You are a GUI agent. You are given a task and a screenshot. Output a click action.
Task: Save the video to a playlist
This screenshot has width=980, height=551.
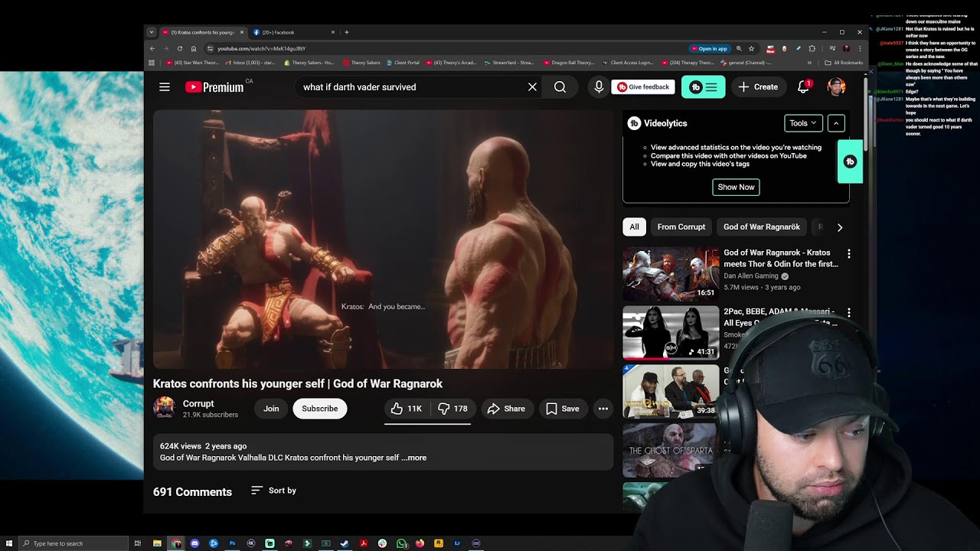pos(562,409)
